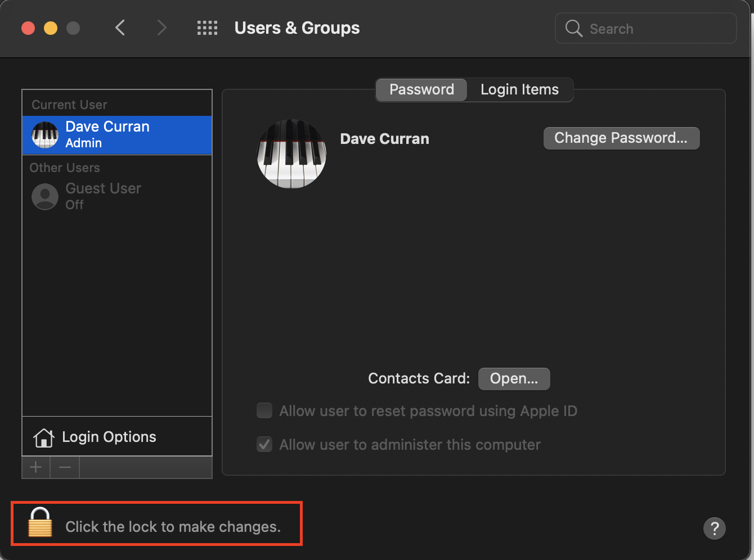Open the Contacts Card

point(514,379)
